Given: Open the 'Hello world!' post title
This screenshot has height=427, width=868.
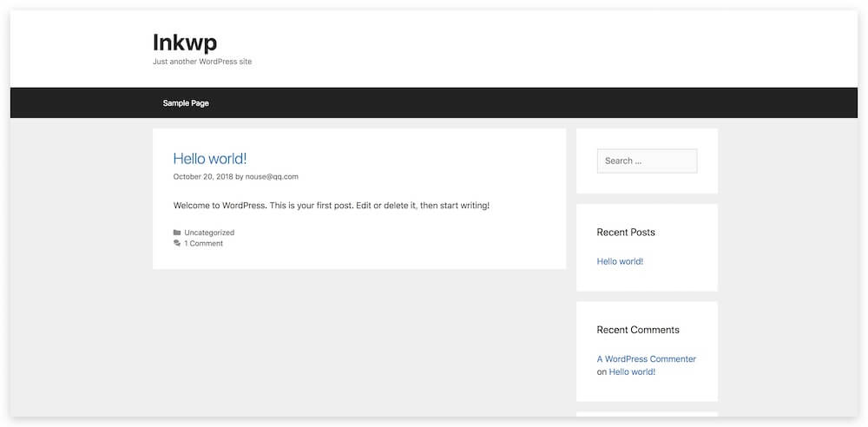Looking at the screenshot, I should pos(209,158).
